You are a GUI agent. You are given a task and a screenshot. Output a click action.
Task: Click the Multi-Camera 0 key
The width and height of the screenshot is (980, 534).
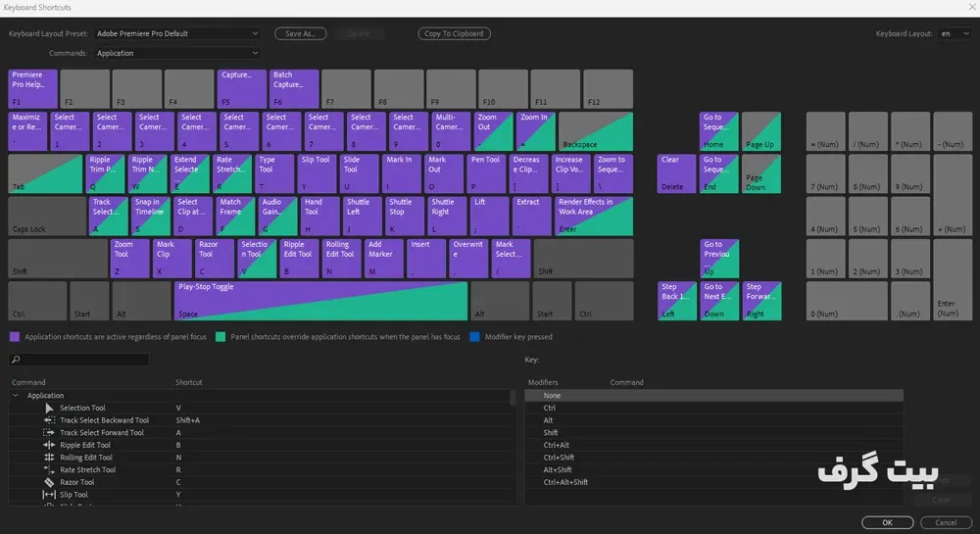451,131
